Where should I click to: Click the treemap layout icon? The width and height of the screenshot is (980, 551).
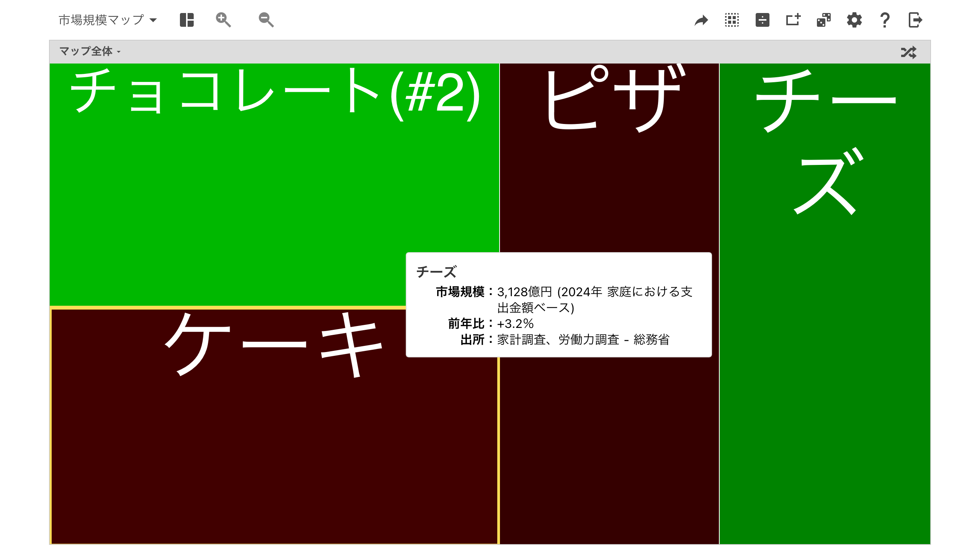click(x=187, y=20)
